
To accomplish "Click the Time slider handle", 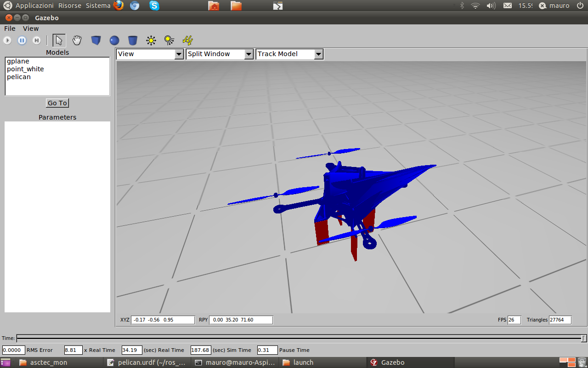I will [x=584, y=339].
